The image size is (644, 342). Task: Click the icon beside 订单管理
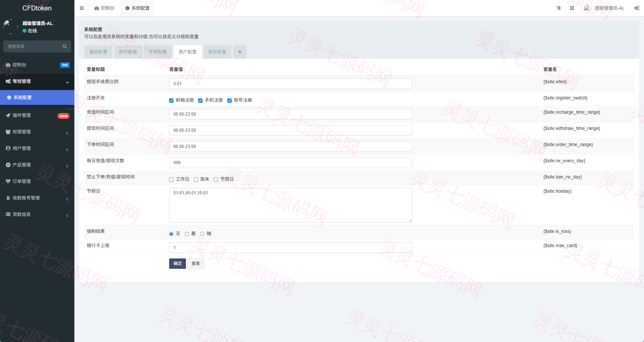click(x=8, y=181)
